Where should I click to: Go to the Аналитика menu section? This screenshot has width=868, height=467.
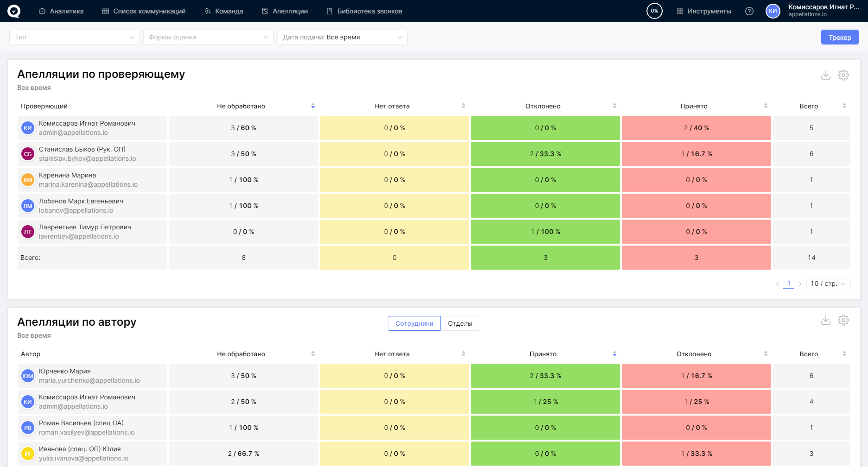click(x=61, y=11)
